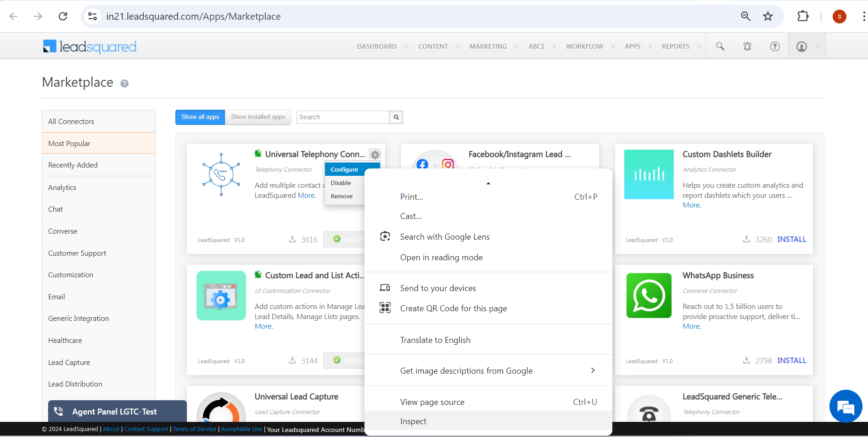
Task: Open the help question mark icon in header
Action: coord(775,46)
